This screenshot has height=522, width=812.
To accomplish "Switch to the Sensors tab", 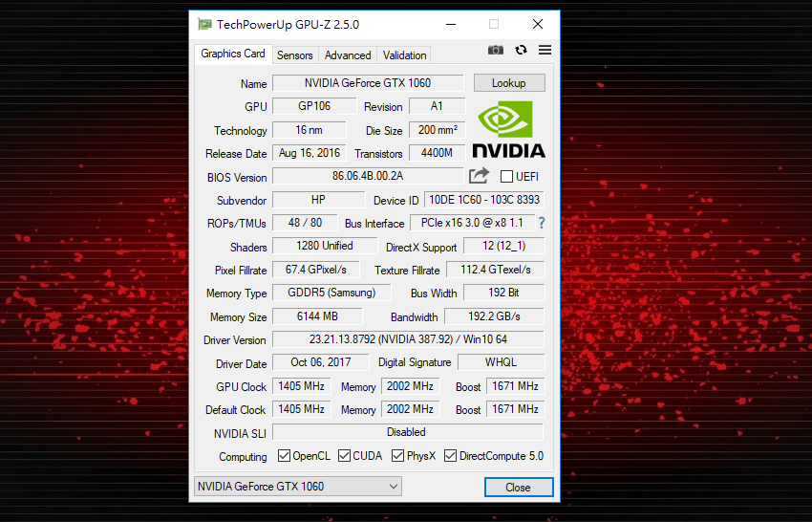I will pyautogui.click(x=294, y=54).
